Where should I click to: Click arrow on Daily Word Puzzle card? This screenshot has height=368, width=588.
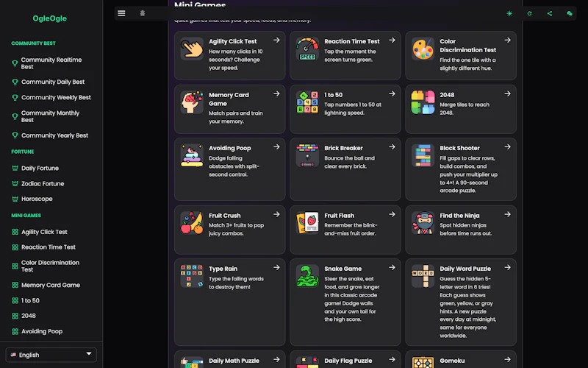(507, 267)
